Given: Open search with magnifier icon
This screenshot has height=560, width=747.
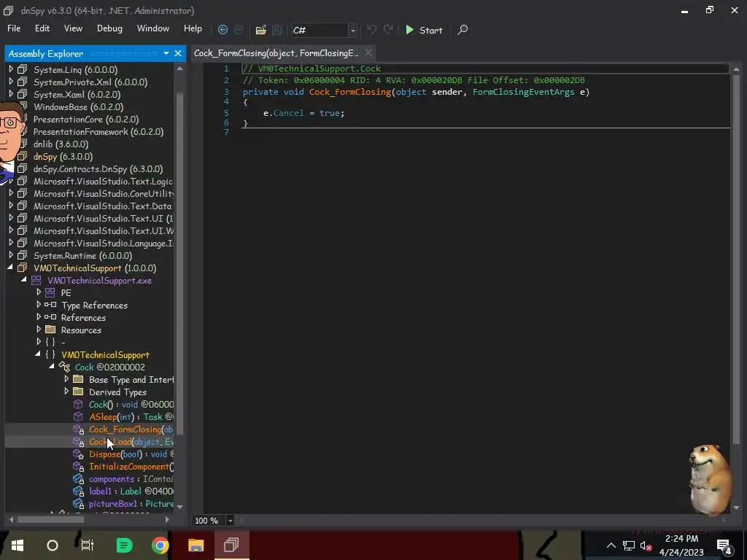Looking at the screenshot, I should [x=462, y=30].
